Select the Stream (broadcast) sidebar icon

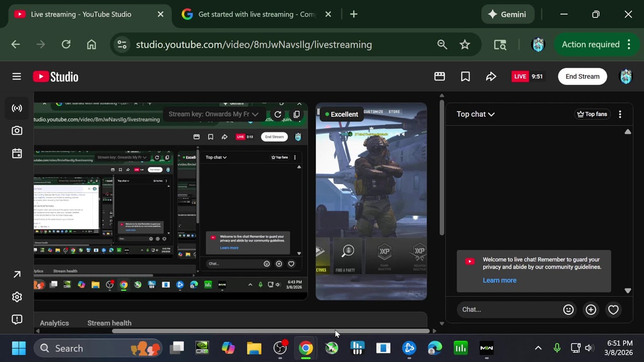pos(17,108)
